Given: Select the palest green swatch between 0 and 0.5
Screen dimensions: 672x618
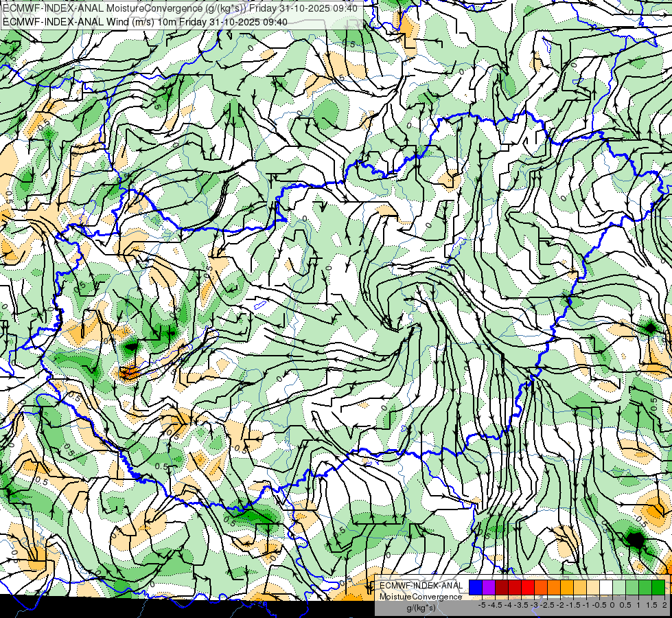Looking at the screenshot, I should (x=619, y=587).
